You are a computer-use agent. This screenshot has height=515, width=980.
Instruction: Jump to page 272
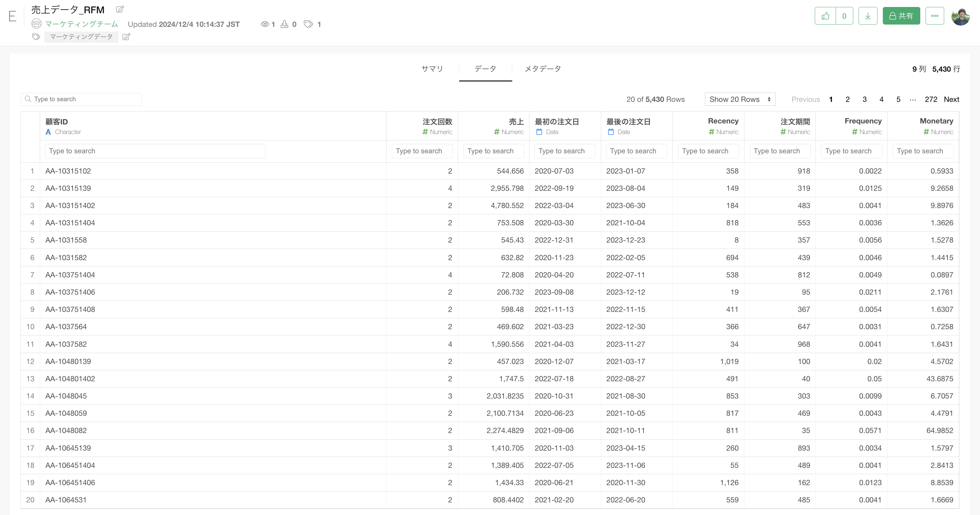tap(931, 99)
